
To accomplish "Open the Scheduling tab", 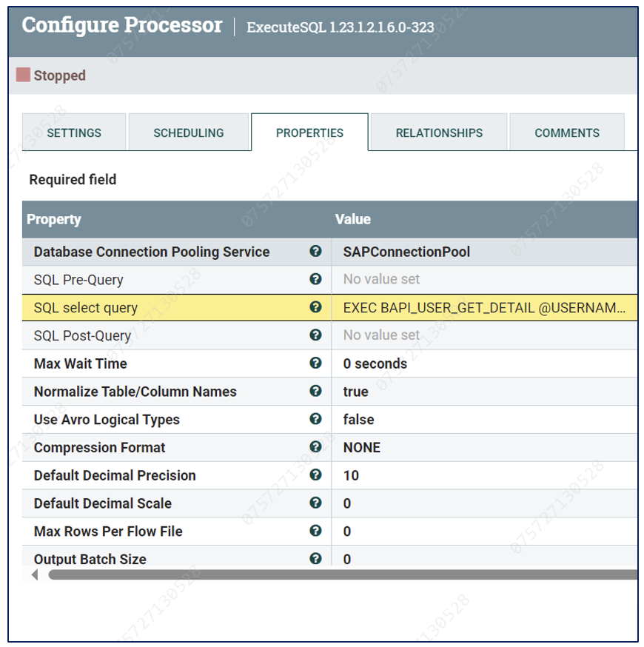I will pyautogui.click(x=189, y=133).
